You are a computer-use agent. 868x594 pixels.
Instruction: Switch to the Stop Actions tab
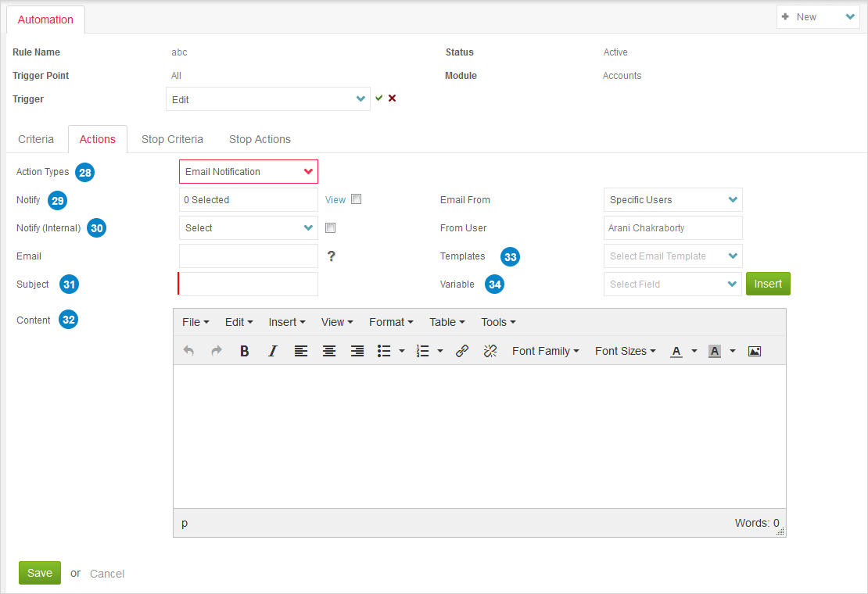260,139
